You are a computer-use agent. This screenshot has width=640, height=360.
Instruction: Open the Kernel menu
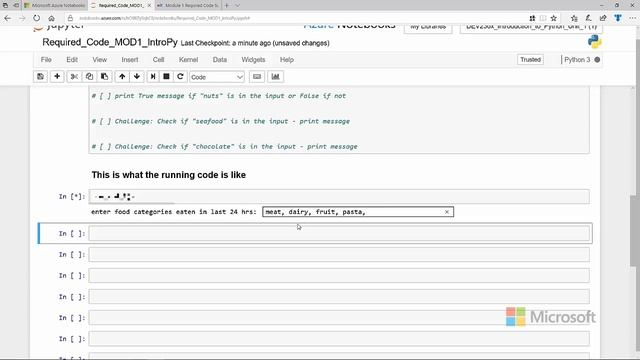click(188, 60)
